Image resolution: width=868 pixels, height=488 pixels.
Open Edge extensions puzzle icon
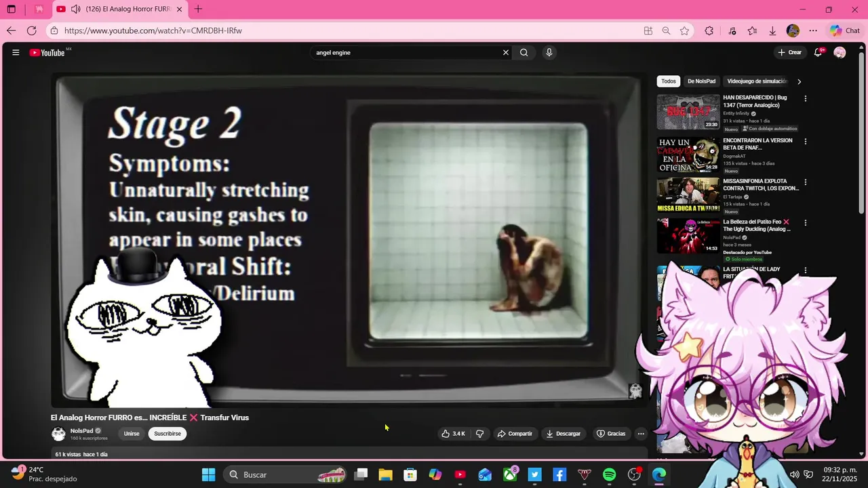(x=709, y=30)
